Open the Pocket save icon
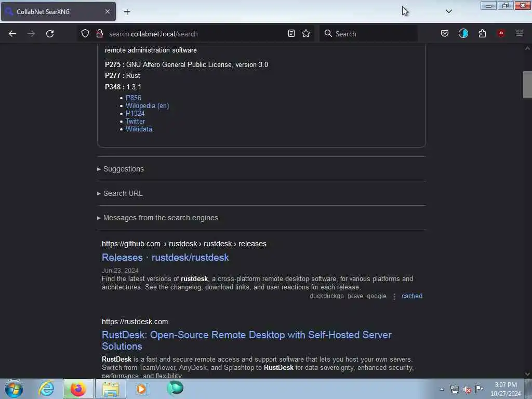Screen dimensions: 532x399 445,33
